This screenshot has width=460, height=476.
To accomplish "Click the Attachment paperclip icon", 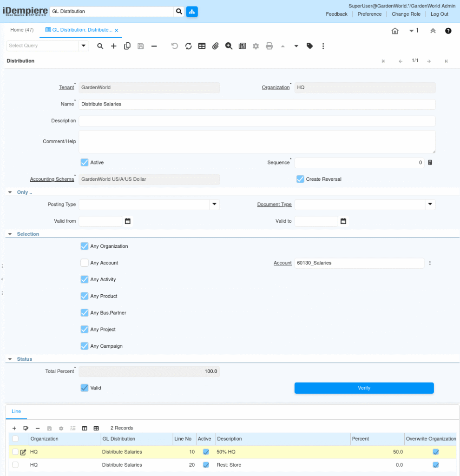I will tap(215, 46).
